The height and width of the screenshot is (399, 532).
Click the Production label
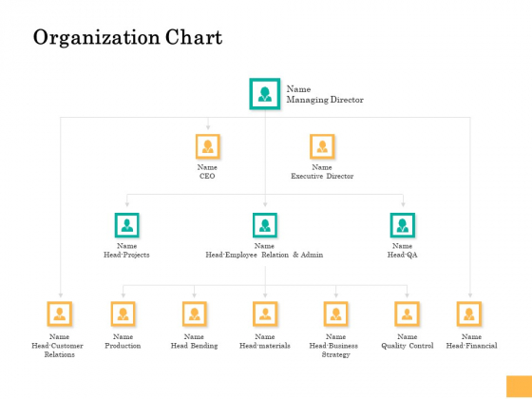click(x=123, y=346)
